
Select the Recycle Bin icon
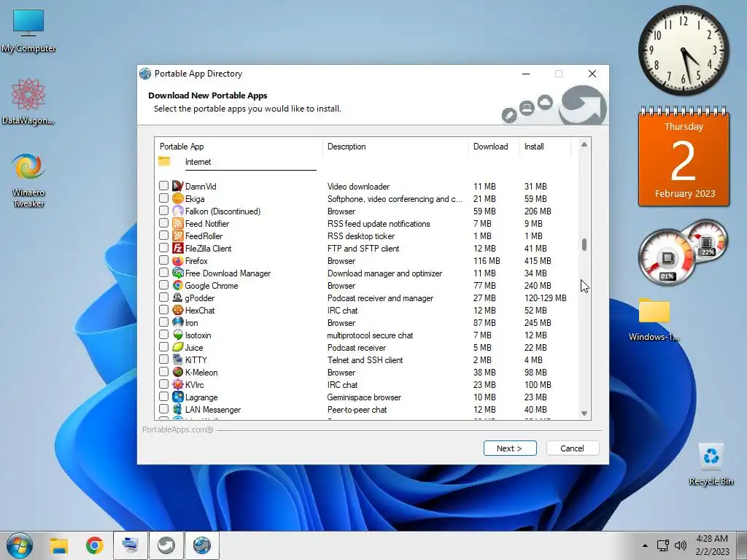click(x=711, y=464)
